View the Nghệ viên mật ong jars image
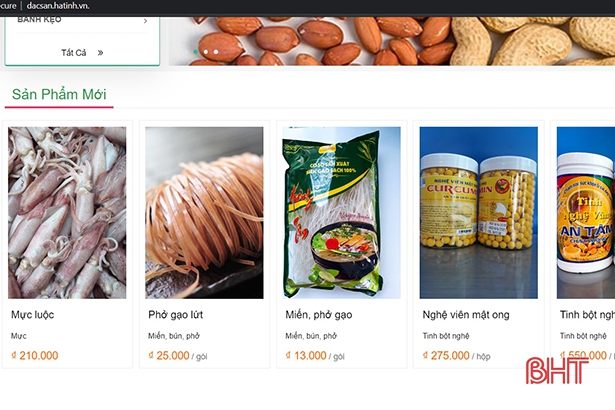This screenshot has height=410, width=615. click(x=479, y=213)
